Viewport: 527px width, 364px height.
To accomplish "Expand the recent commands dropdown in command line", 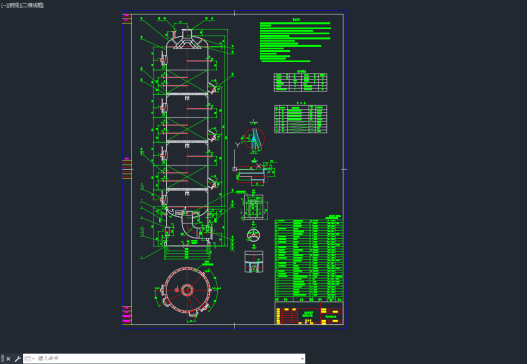I will [30, 359].
